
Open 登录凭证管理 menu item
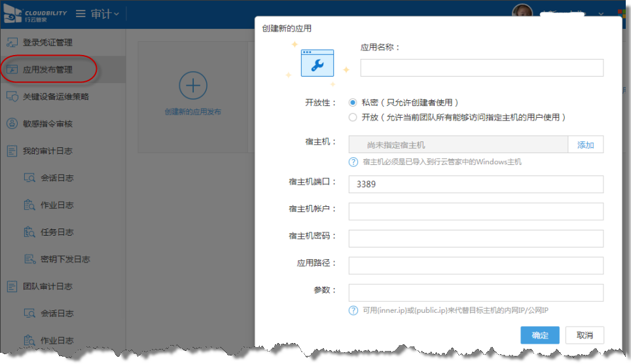[48, 43]
